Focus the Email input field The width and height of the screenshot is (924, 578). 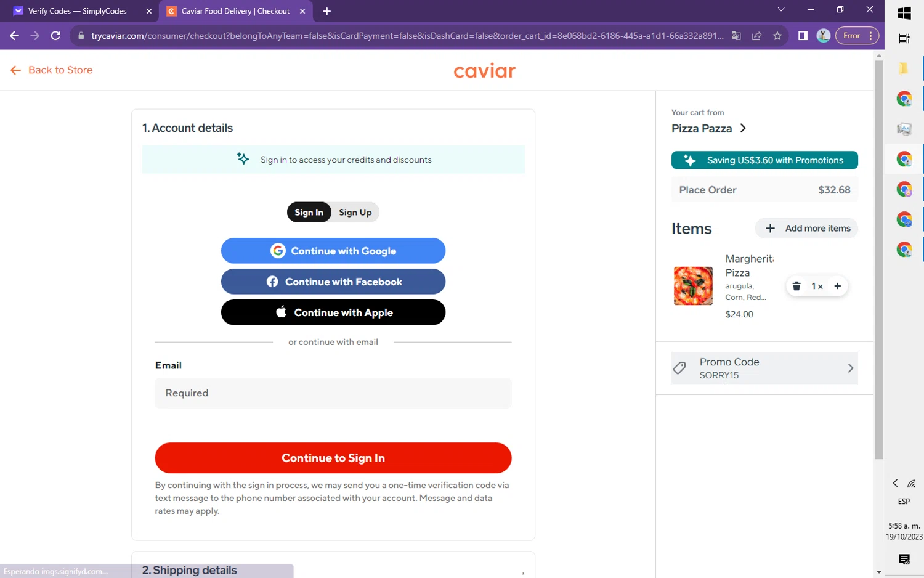[333, 393]
